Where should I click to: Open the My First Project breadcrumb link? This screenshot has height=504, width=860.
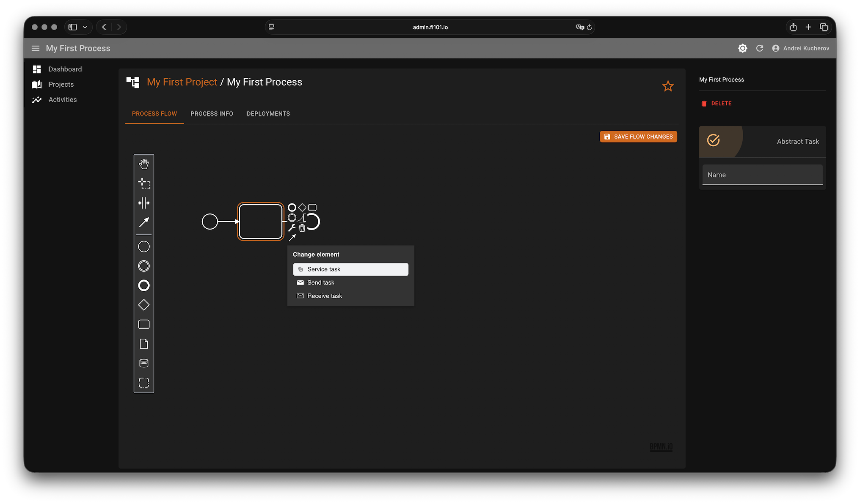(182, 82)
